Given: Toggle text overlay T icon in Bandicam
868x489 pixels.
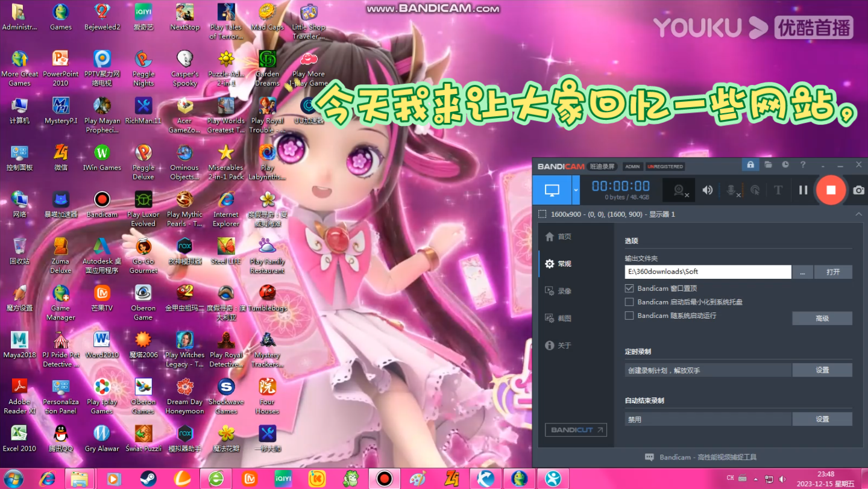Looking at the screenshot, I should tap(778, 190).
